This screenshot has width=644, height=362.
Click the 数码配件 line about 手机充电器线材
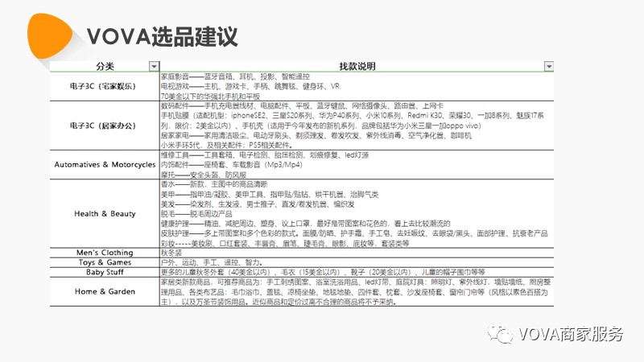pyautogui.click(x=302, y=106)
